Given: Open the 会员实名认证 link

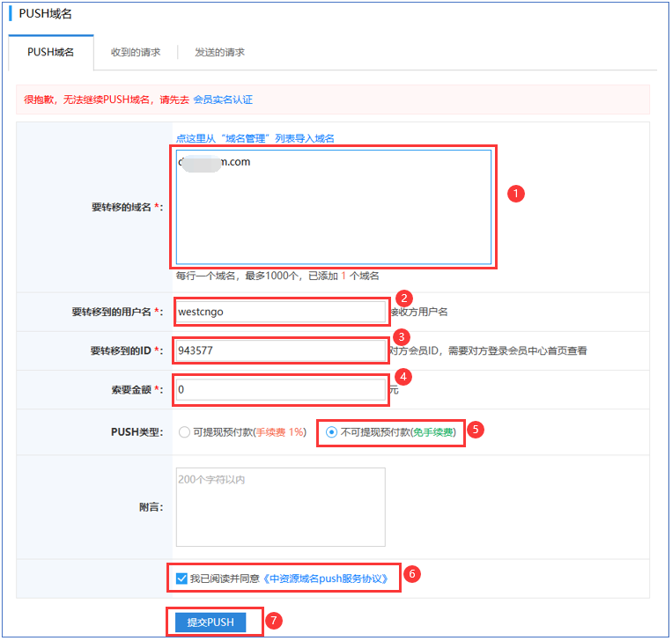Looking at the screenshot, I should click(223, 99).
